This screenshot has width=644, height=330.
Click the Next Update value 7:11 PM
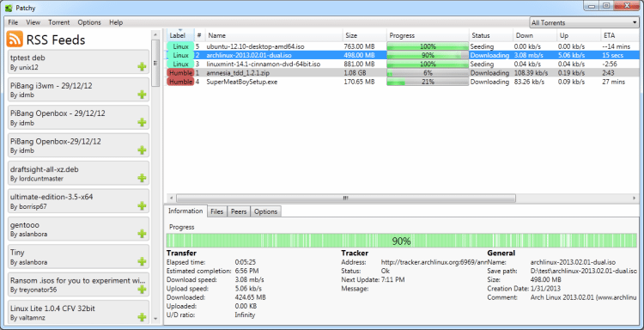click(392, 280)
